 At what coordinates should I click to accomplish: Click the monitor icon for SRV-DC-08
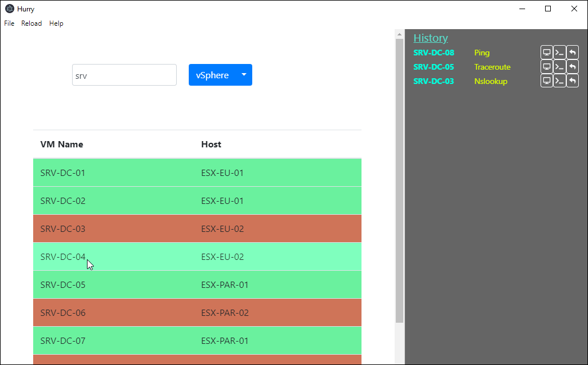pos(547,53)
